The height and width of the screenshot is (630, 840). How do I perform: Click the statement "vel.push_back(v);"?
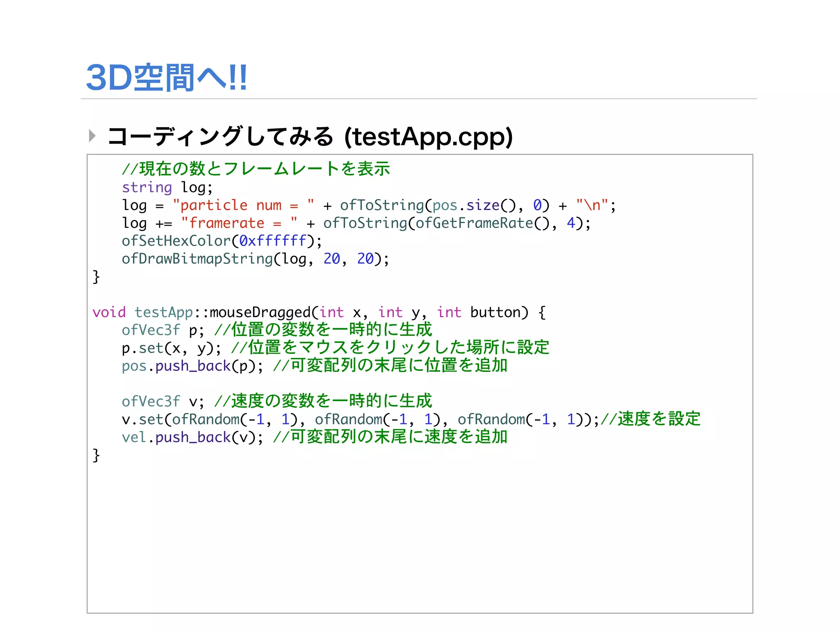(192, 438)
